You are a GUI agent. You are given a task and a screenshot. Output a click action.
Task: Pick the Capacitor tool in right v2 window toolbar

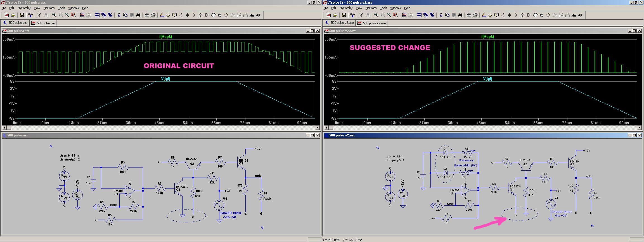point(509,15)
